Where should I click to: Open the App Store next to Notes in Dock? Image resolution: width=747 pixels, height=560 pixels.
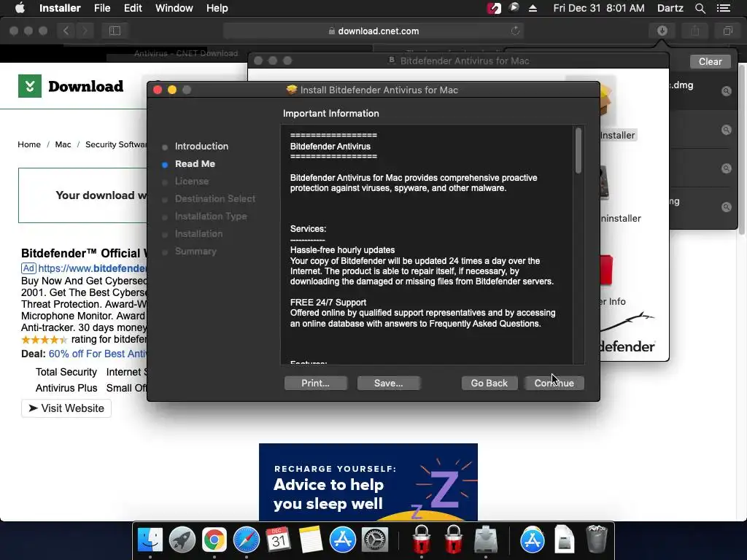point(343,540)
